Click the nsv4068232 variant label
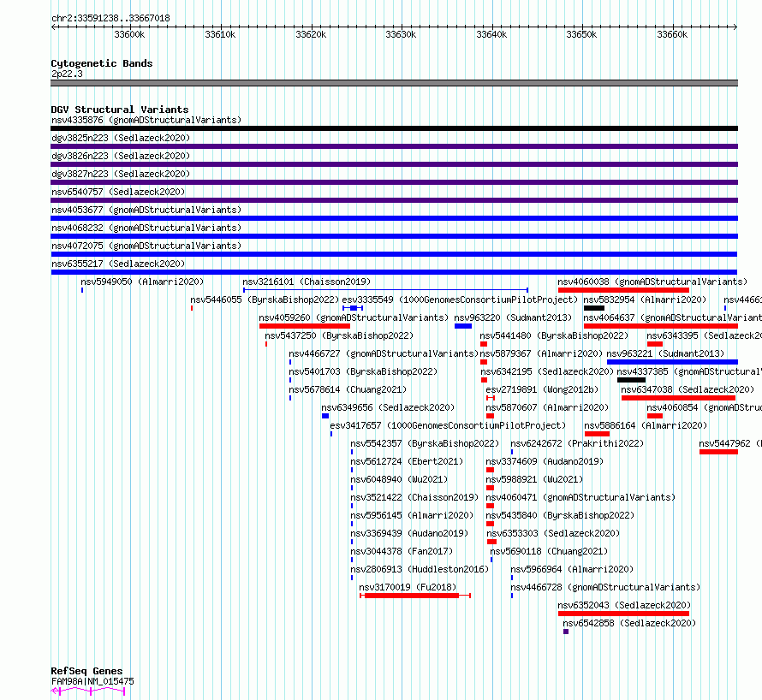This screenshot has width=762, height=700. point(146,228)
